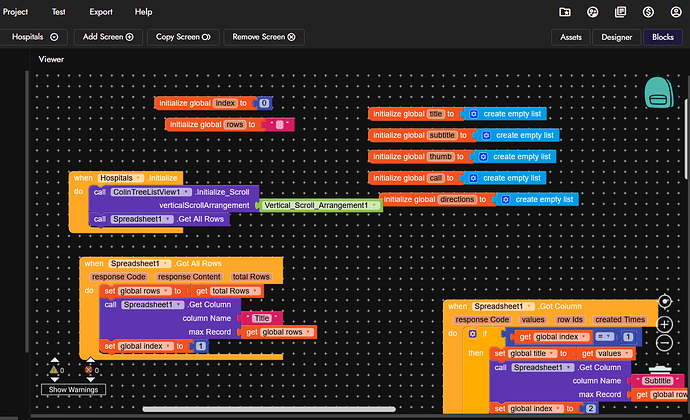Viewport: 690px width, 420px height.
Task: Click the Title text block for column Name
Action: tap(261, 318)
